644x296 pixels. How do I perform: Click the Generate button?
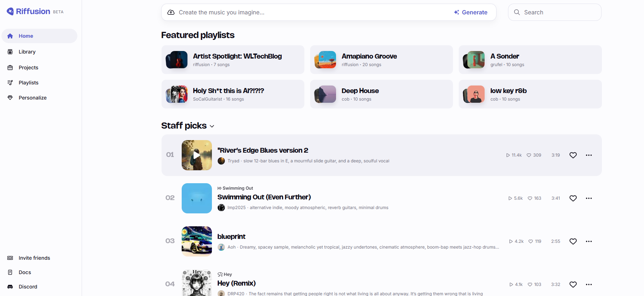[x=471, y=12]
